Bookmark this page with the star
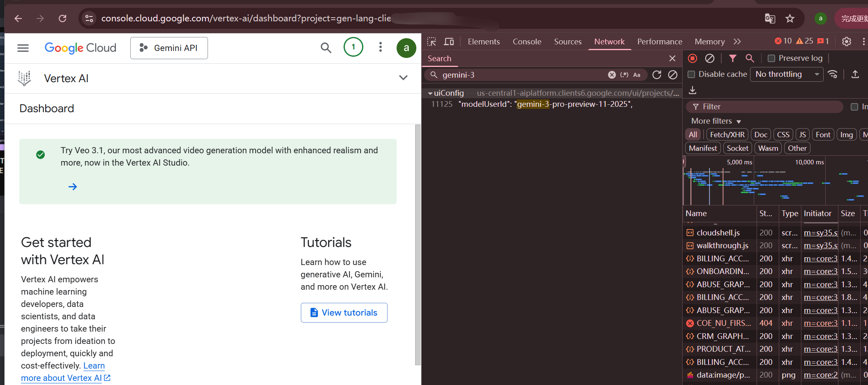This screenshot has height=385, width=868. [x=790, y=18]
